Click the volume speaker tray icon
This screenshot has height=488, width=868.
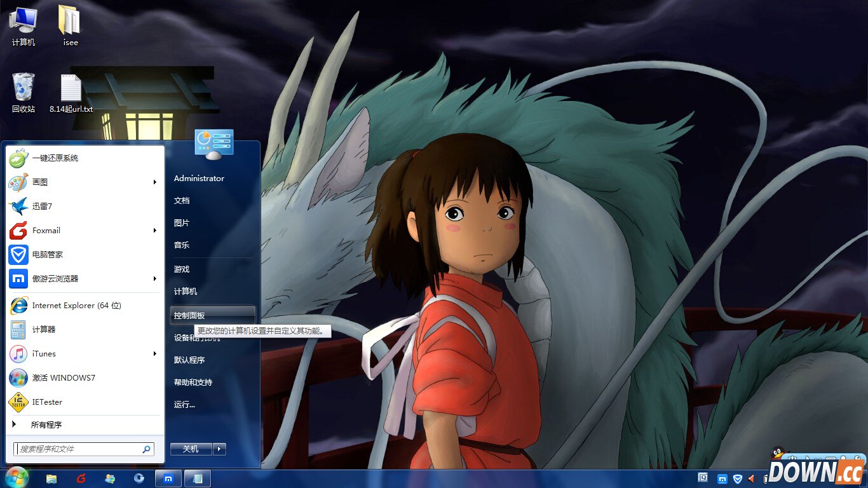pyautogui.click(x=752, y=478)
